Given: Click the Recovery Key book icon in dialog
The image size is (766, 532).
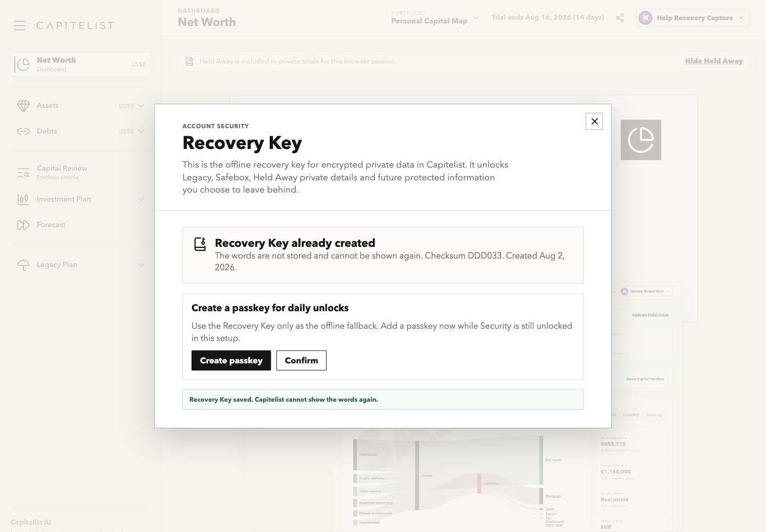Looking at the screenshot, I should pos(200,244).
